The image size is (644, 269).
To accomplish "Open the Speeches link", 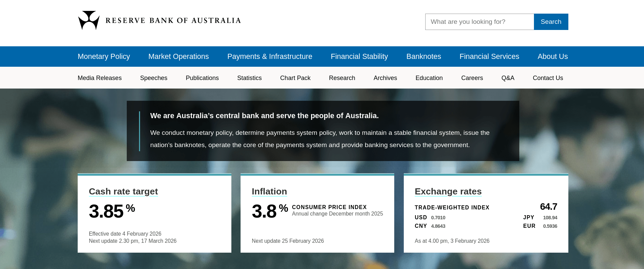I will pos(154,78).
